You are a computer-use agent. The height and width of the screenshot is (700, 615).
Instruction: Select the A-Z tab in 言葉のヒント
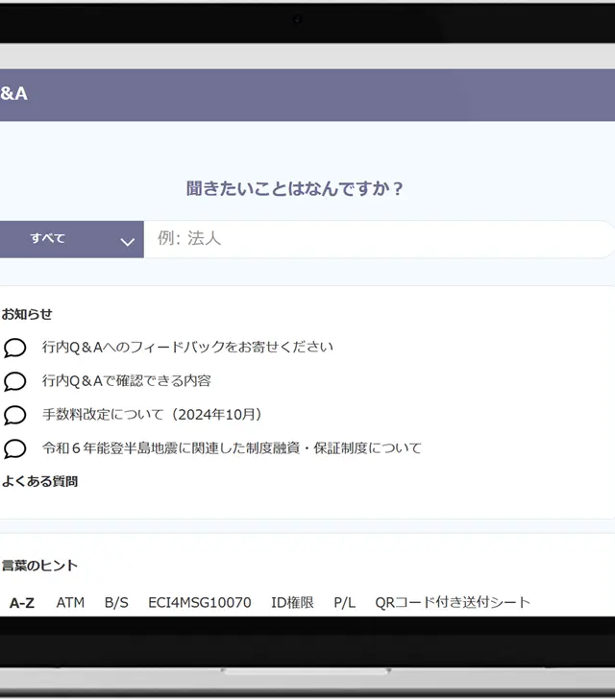click(22, 603)
